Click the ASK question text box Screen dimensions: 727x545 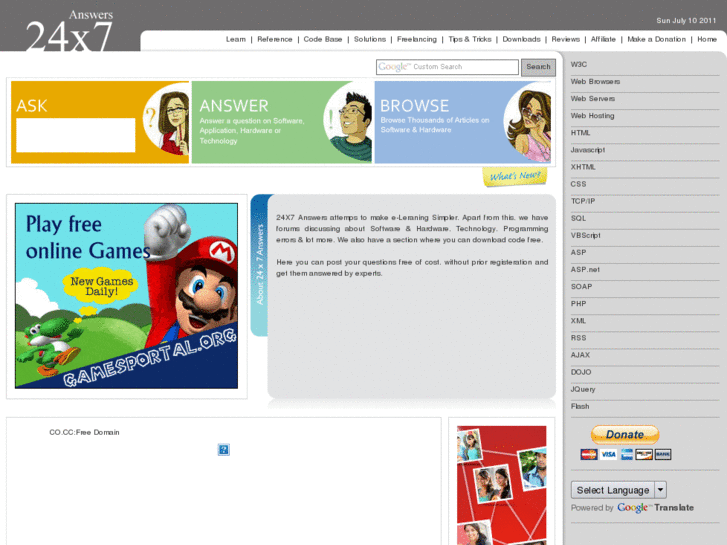point(76,135)
